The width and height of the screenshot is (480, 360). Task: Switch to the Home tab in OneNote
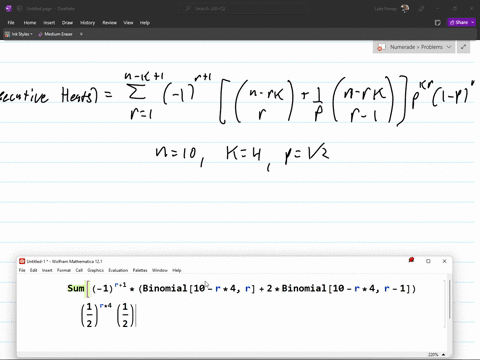(30, 23)
